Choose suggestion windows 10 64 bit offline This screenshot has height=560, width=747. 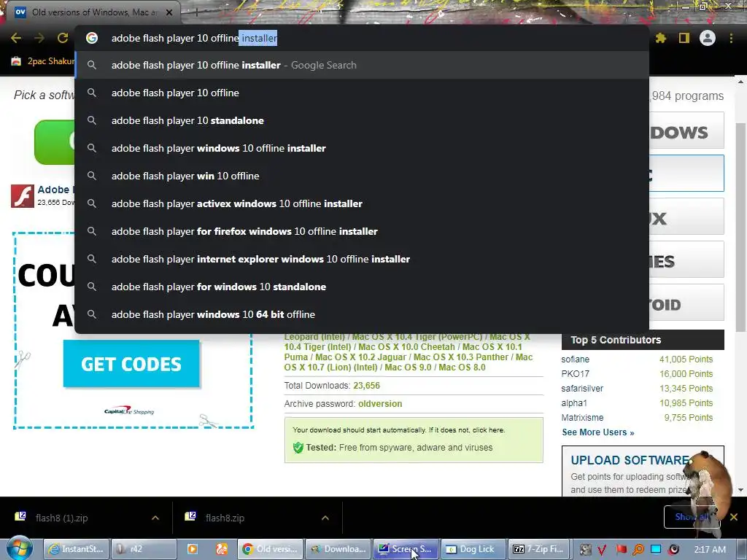362,314
